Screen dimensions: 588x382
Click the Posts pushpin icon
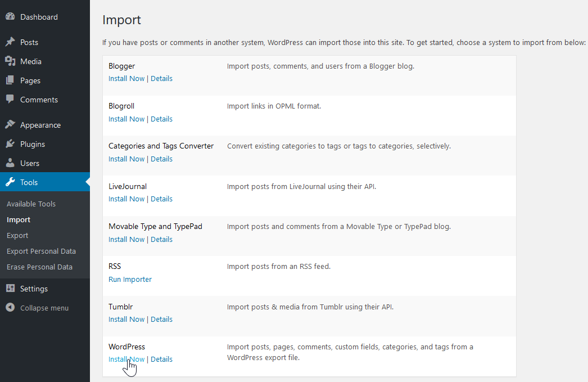coord(10,42)
